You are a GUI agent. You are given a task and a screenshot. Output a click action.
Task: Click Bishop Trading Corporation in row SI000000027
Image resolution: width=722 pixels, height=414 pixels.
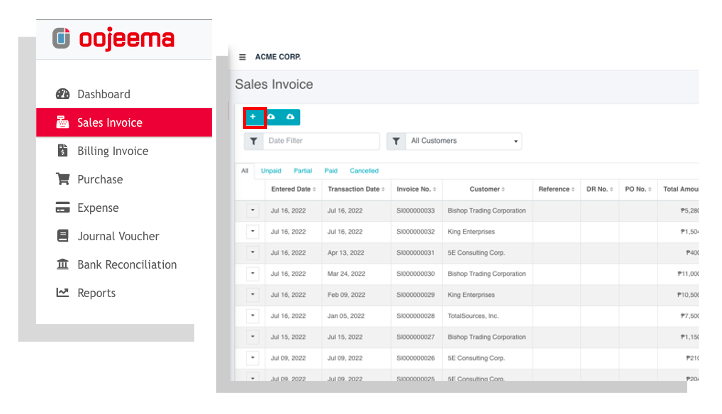click(x=487, y=337)
